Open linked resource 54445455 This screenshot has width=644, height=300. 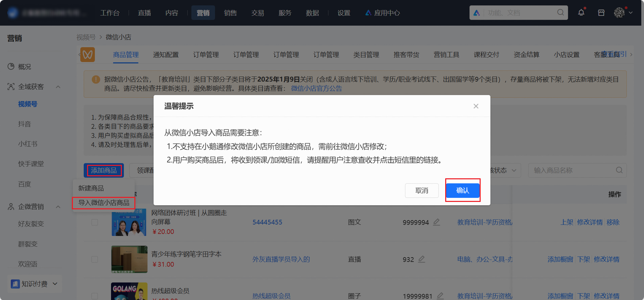click(x=267, y=222)
